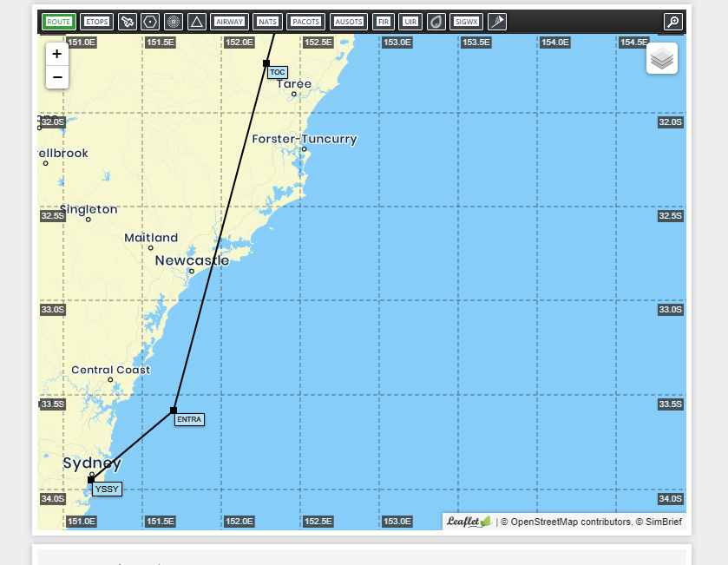Click the droplet icon between UIR and SIGWX
The width and height of the screenshot is (728, 565).
436,22
